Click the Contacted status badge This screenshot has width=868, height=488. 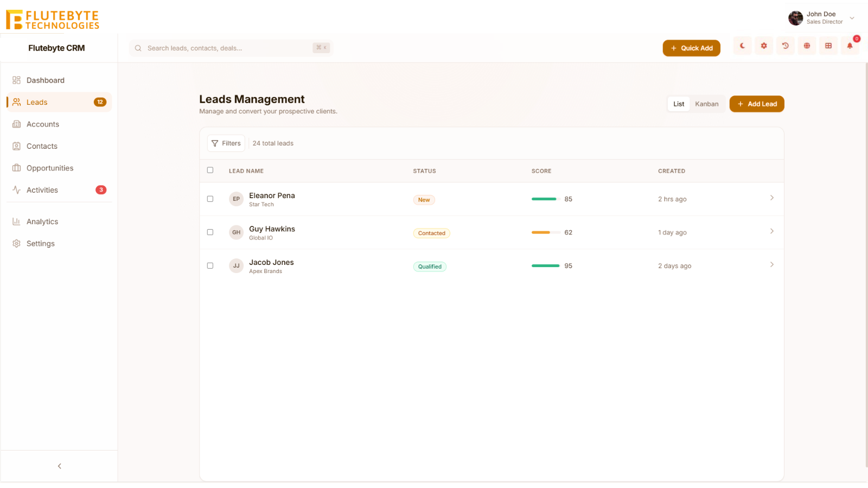point(431,233)
